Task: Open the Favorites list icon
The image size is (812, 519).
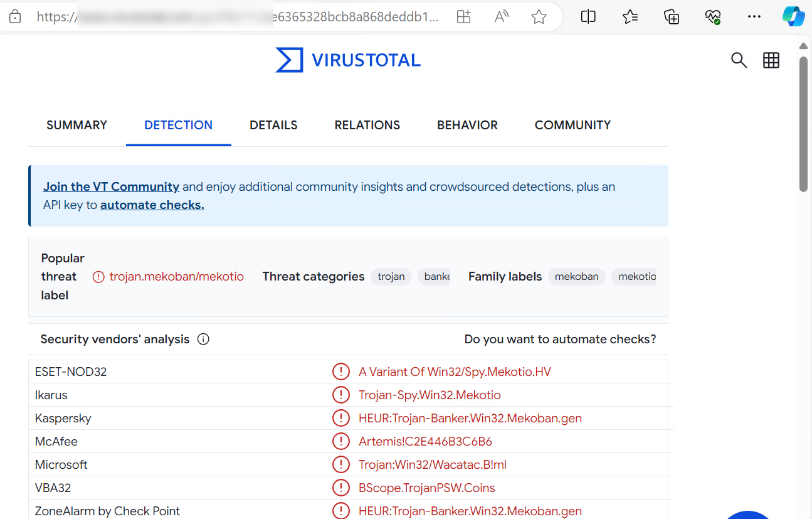Action: [630, 17]
